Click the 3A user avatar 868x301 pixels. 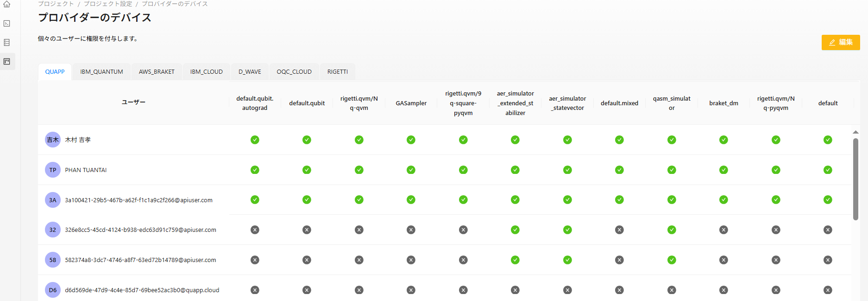[x=53, y=200]
